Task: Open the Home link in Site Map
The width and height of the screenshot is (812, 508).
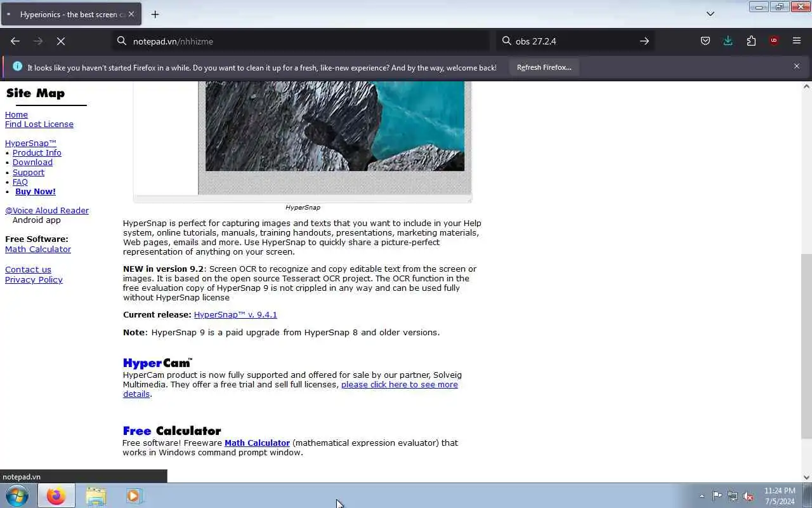Action: click(16, 115)
